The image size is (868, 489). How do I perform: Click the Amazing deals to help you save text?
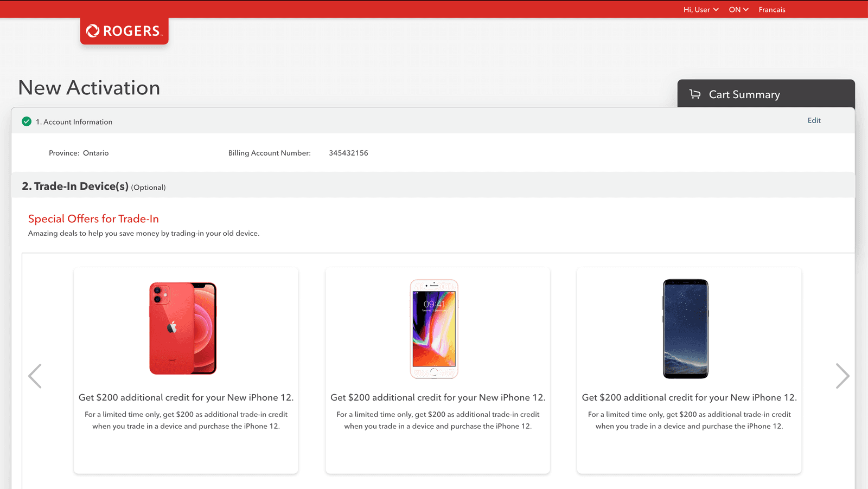coord(144,233)
